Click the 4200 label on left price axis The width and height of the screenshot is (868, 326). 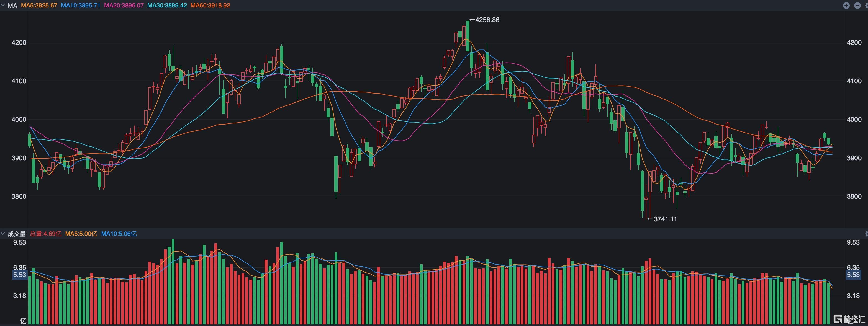(19, 43)
